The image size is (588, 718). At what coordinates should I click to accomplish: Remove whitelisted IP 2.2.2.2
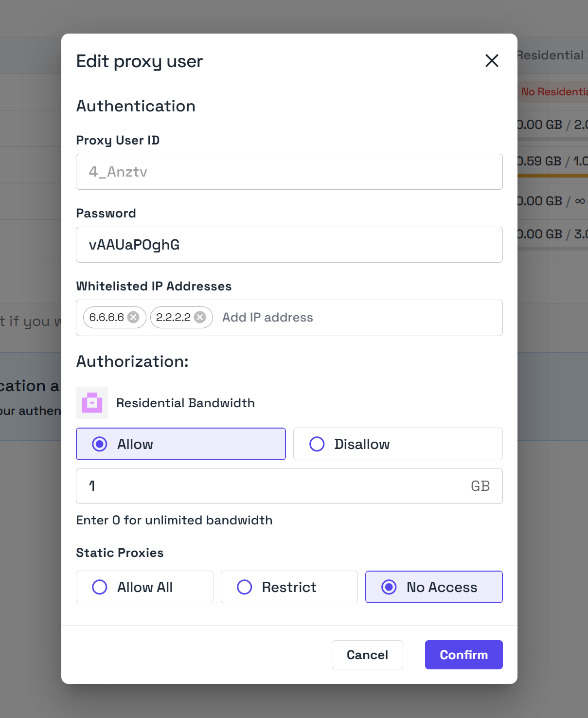coord(200,317)
